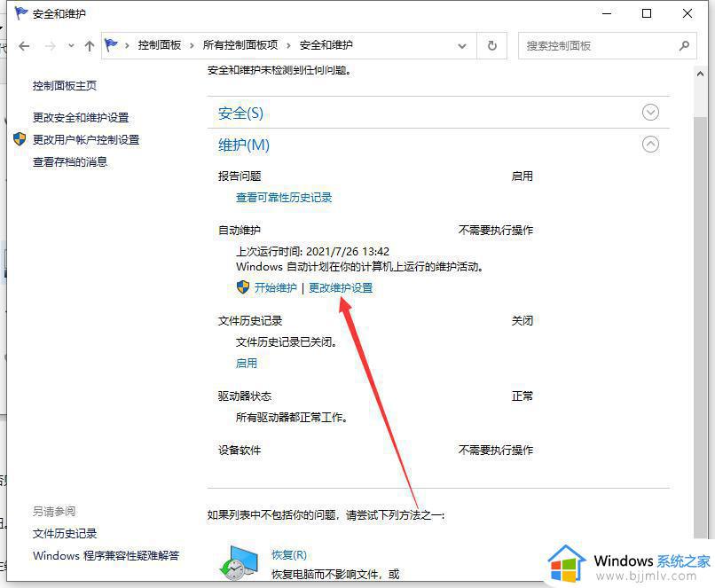Open the 所有控制面板项 breadcrumb
The image size is (715, 588).
[240, 45]
